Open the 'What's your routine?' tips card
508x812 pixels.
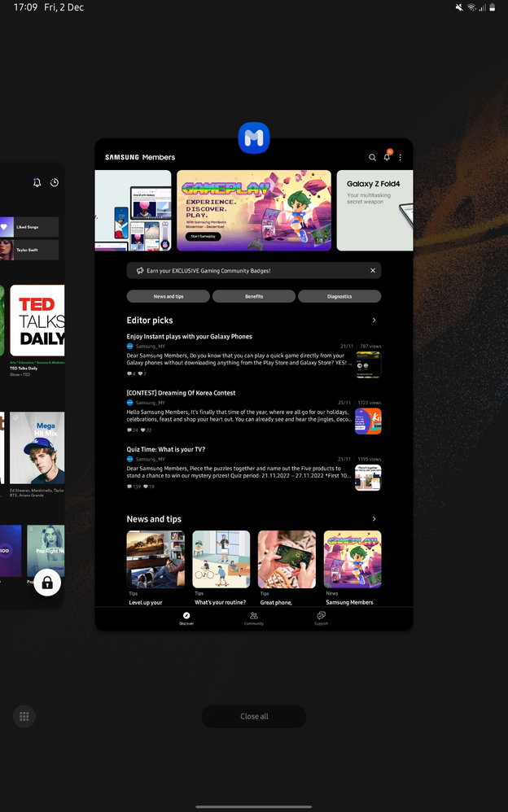tap(221, 568)
